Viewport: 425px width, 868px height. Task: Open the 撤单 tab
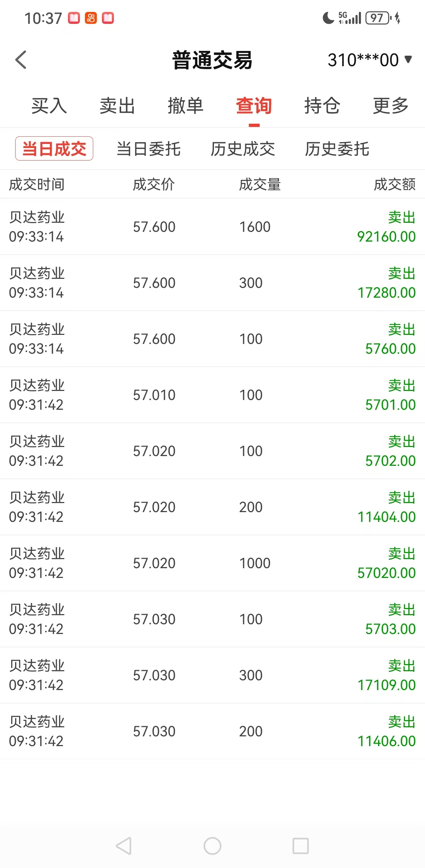click(186, 106)
